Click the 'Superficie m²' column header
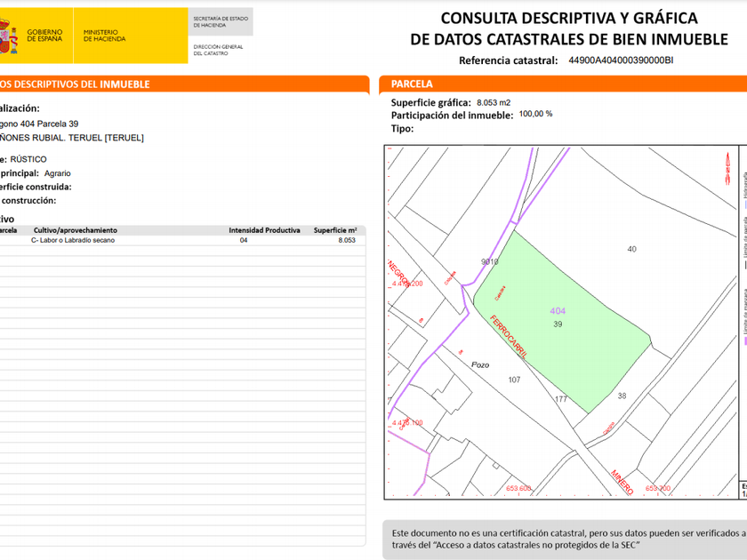 coord(335,230)
